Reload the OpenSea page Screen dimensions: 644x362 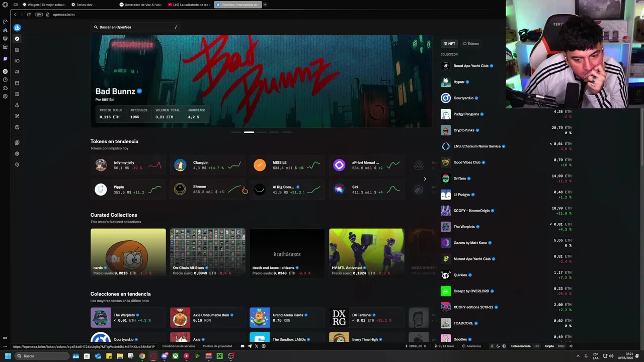(29, 15)
